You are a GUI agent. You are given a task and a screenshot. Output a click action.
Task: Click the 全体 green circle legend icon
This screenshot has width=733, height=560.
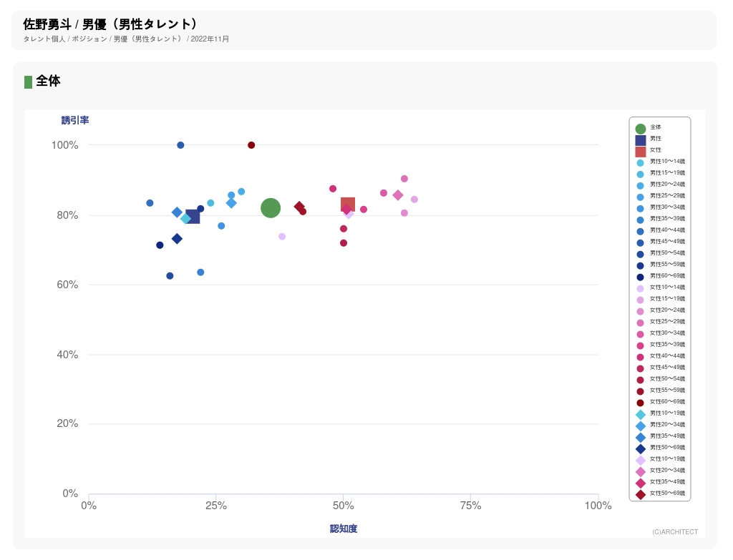click(641, 129)
